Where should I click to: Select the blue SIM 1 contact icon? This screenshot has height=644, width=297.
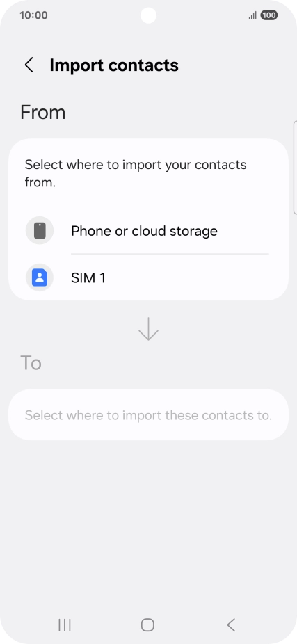pos(40,277)
